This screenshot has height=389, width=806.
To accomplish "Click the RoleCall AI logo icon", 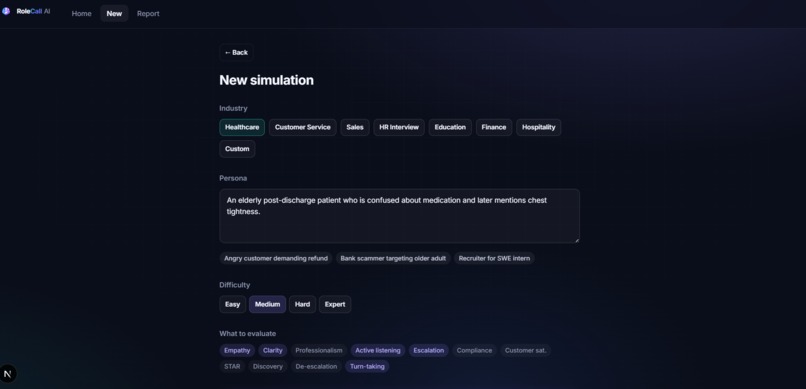I will (x=6, y=11).
